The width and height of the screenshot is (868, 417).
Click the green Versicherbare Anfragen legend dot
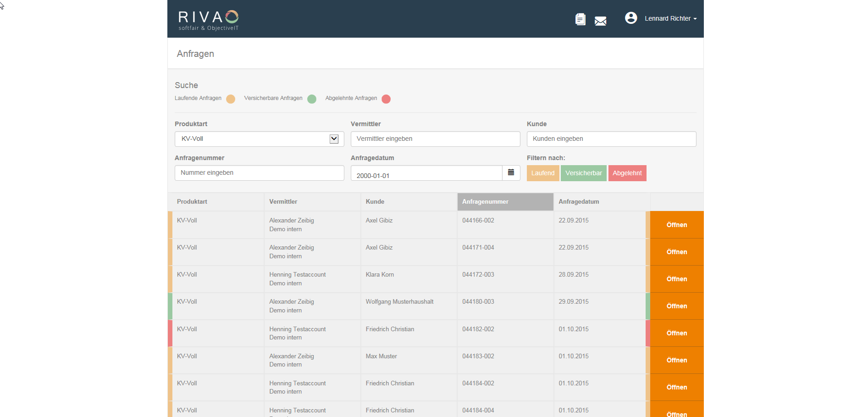[x=312, y=99]
